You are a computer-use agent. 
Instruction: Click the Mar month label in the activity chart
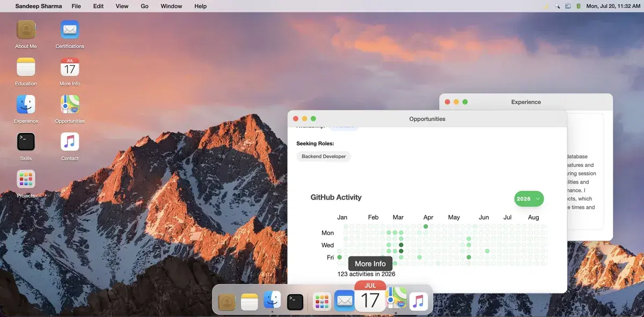398,217
